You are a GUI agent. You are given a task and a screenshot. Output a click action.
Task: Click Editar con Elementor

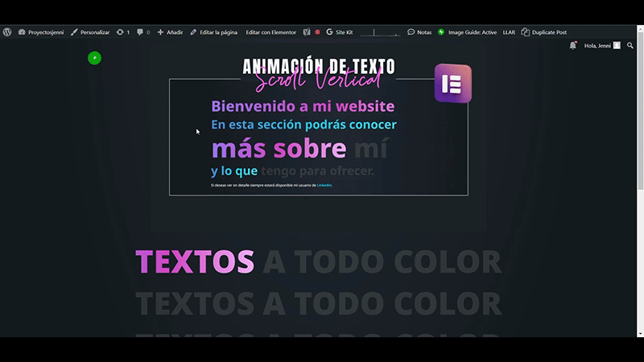pyautogui.click(x=270, y=32)
